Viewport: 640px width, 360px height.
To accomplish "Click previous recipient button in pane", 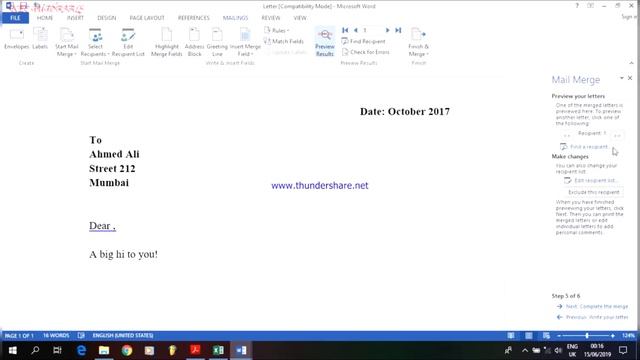I will 566,134.
